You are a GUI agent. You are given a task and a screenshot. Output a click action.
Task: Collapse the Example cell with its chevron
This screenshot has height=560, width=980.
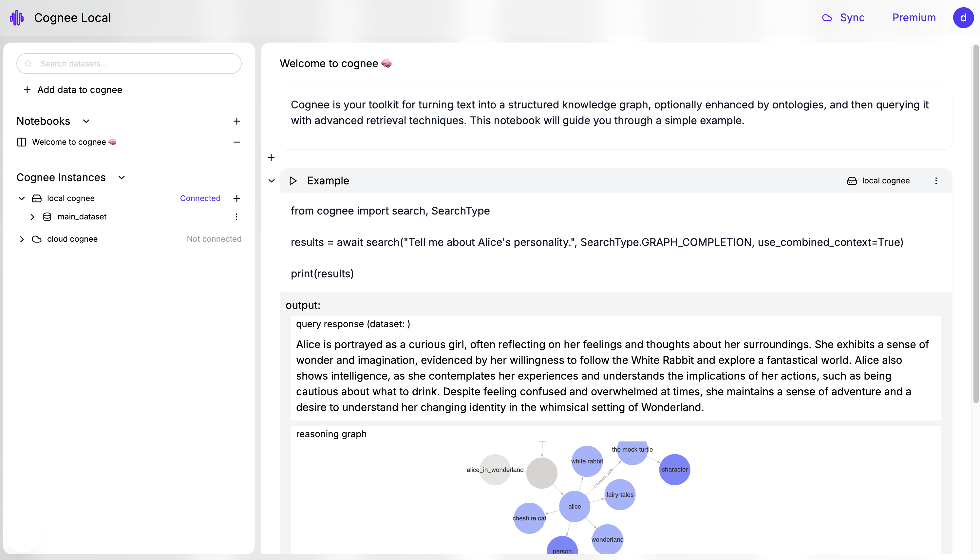tap(272, 181)
